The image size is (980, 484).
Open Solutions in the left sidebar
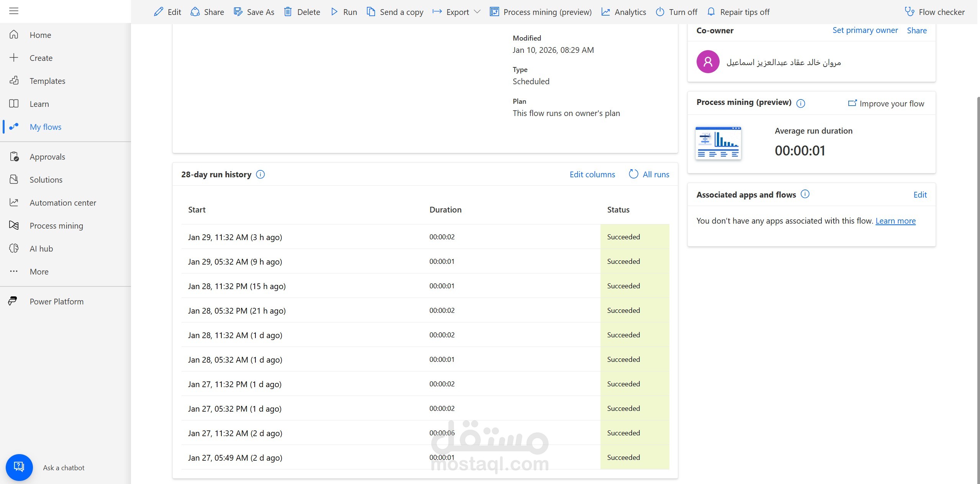click(x=46, y=180)
